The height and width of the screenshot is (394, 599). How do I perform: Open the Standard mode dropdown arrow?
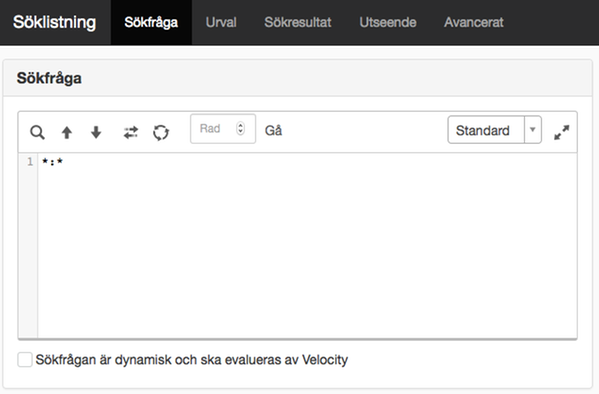coord(533,130)
